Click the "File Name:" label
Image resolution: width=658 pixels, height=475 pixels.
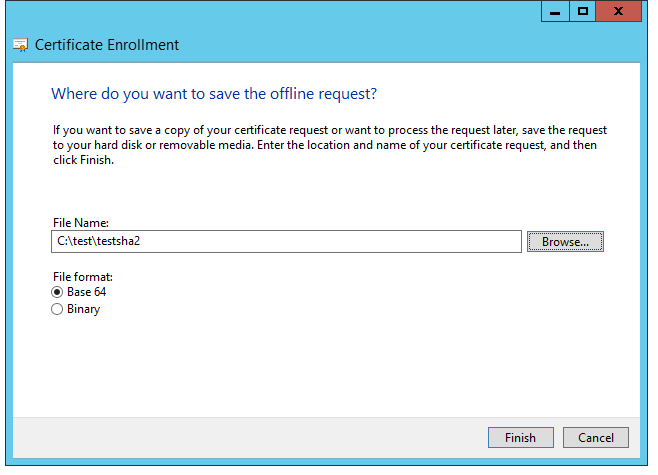click(x=80, y=222)
